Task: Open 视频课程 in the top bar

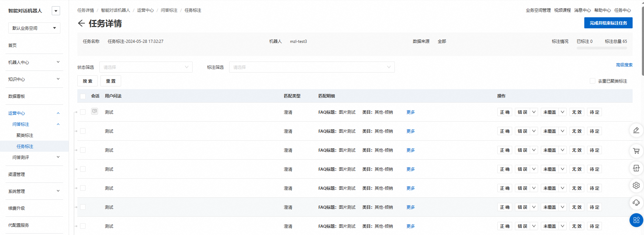Action: [x=563, y=10]
